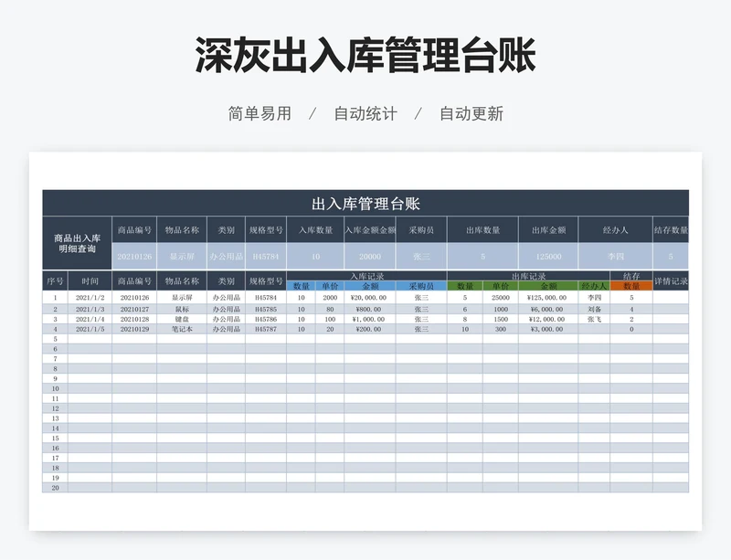The width and height of the screenshot is (731, 560).
Task: Click row number 7 in 序号 column
Action: coord(55,359)
